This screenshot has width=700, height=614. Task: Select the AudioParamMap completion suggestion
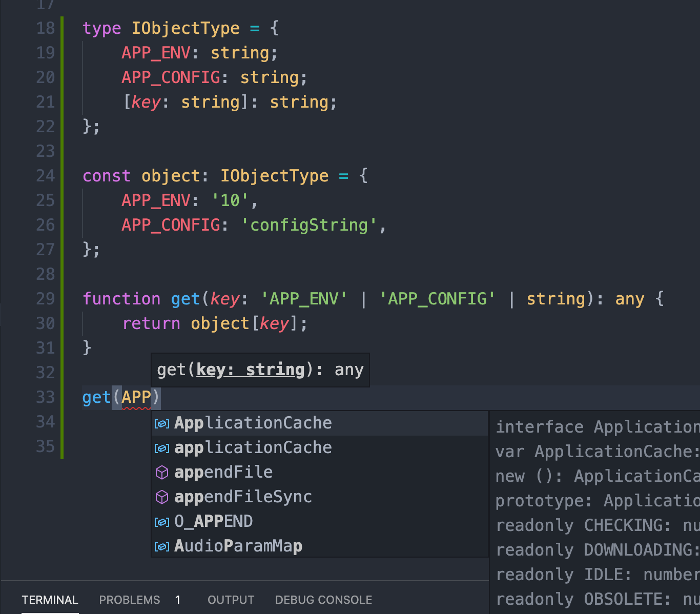(238, 546)
